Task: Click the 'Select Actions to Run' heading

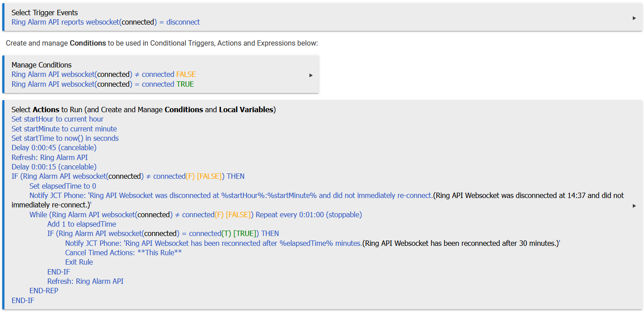Action: (x=144, y=110)
